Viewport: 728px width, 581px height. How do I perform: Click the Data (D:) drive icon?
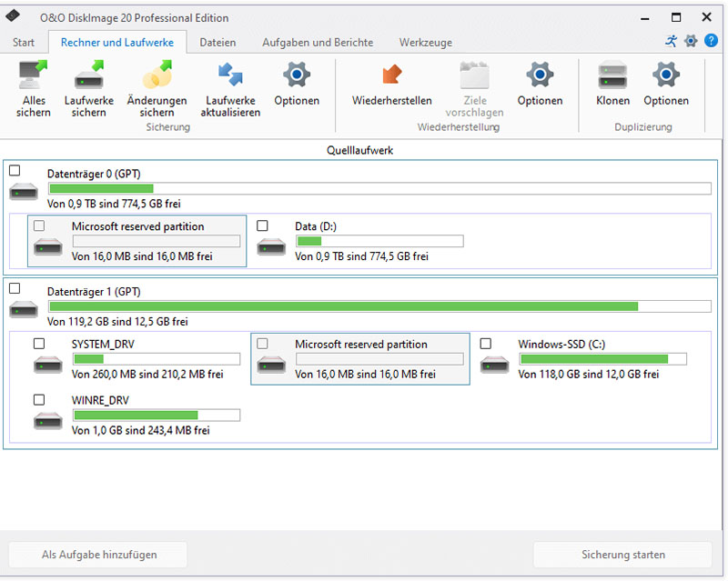click(x=271, y=246)
